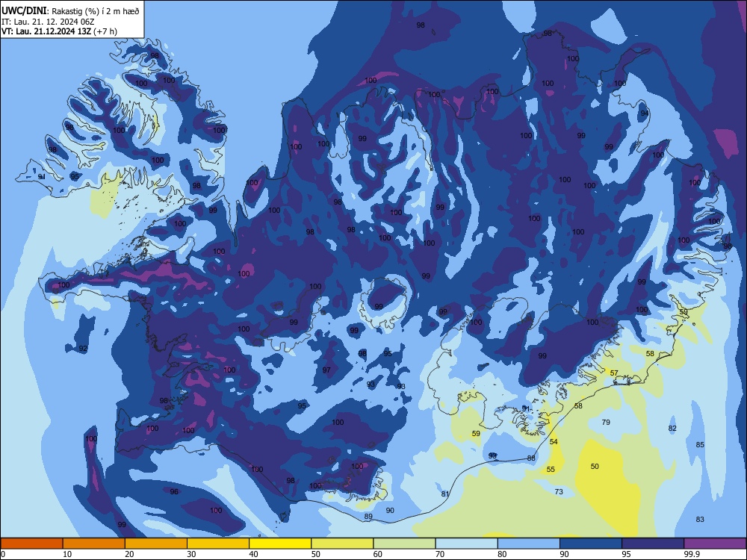Screen dimensions: 747x560
Task: Click the map value '73' offshore southeast
Action: pos(559,491)
